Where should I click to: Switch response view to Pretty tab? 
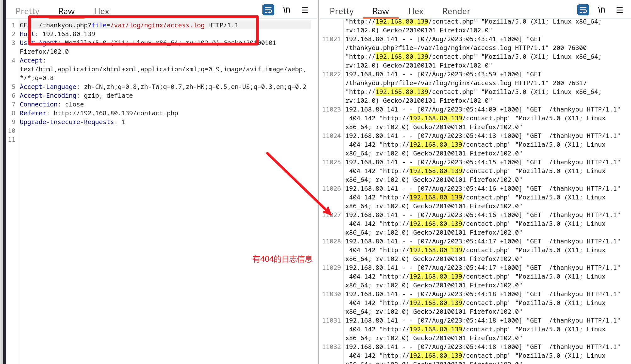tap(342, 11)
